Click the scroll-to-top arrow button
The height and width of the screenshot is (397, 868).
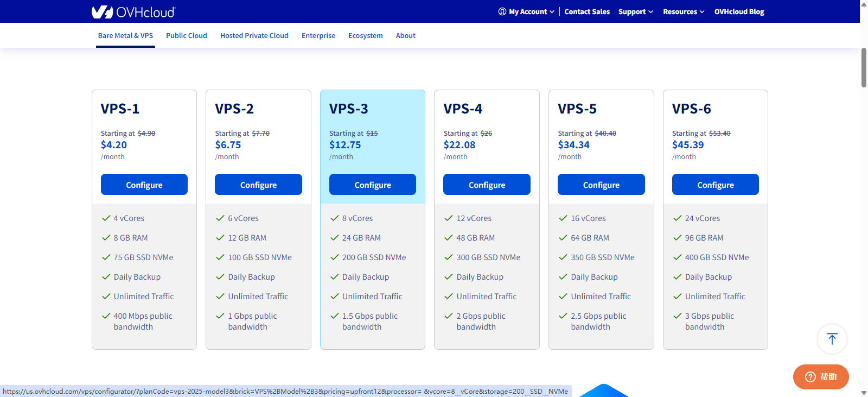click(832, 338)
